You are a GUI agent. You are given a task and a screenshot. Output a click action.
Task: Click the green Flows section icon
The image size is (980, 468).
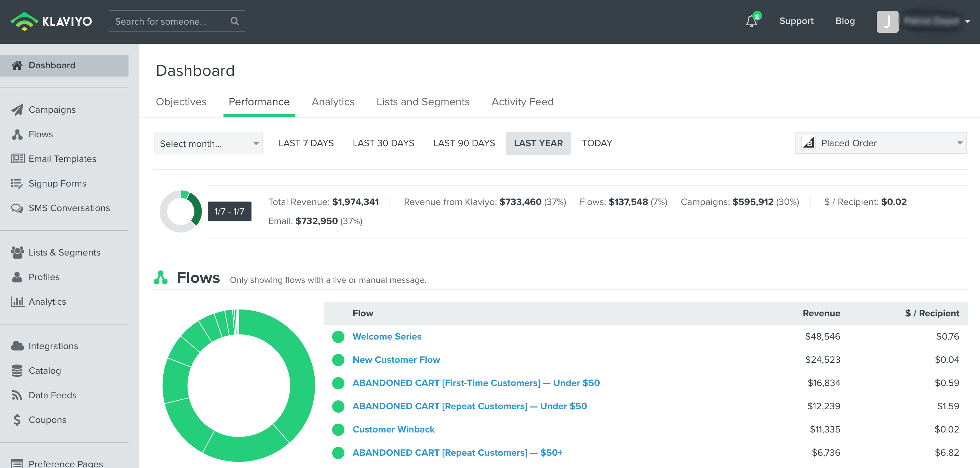[161, 277]
